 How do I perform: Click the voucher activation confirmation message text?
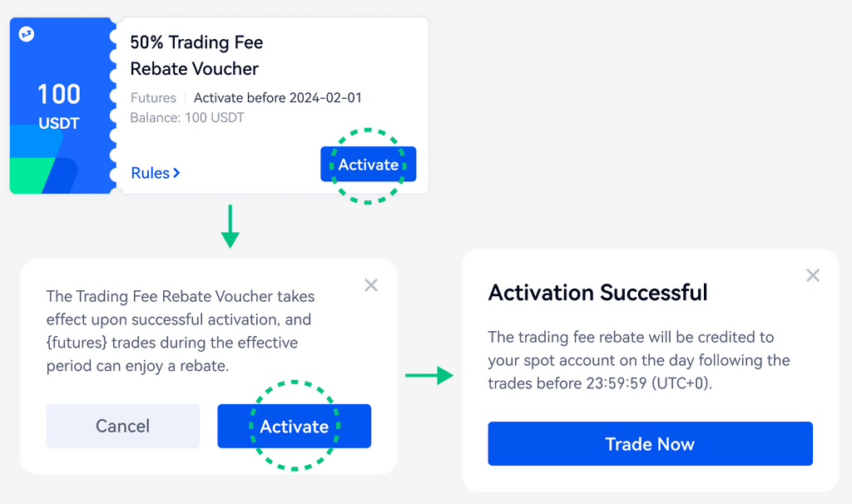pyautogui.click(x=181, y=330)
